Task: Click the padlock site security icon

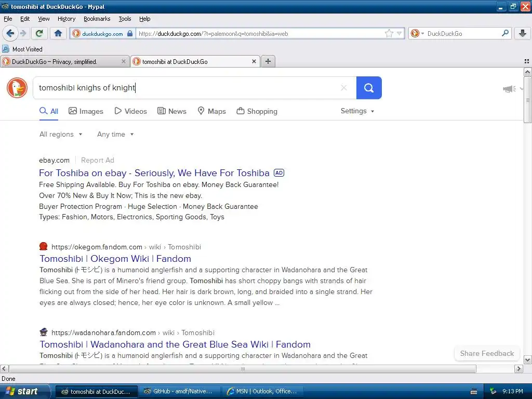Action: point(129,33)
